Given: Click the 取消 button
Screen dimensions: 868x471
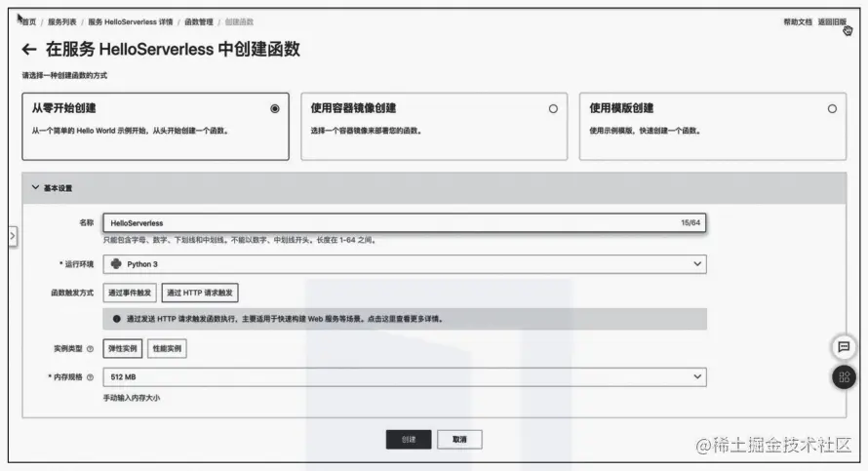Looking at the screenshot, I should click(x=459, y=440).
